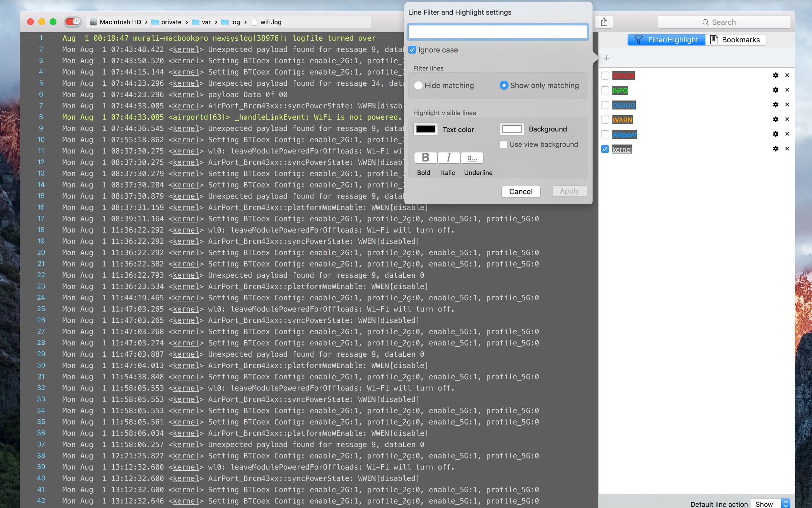Open settings gear for INFO filter
The image size is (812, 508).
[775, 90]
